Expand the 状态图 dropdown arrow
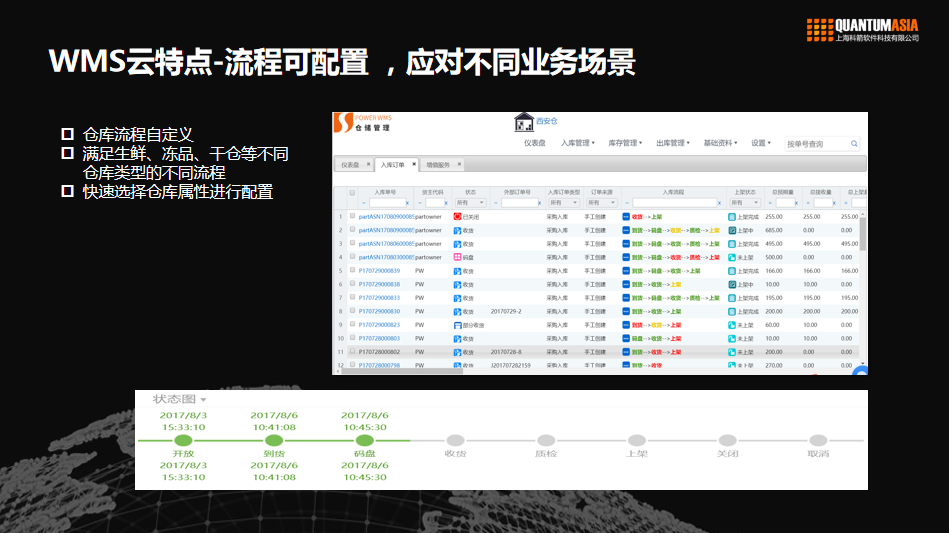The height and width of the screenshot is (533, 949). click(203, 400)
